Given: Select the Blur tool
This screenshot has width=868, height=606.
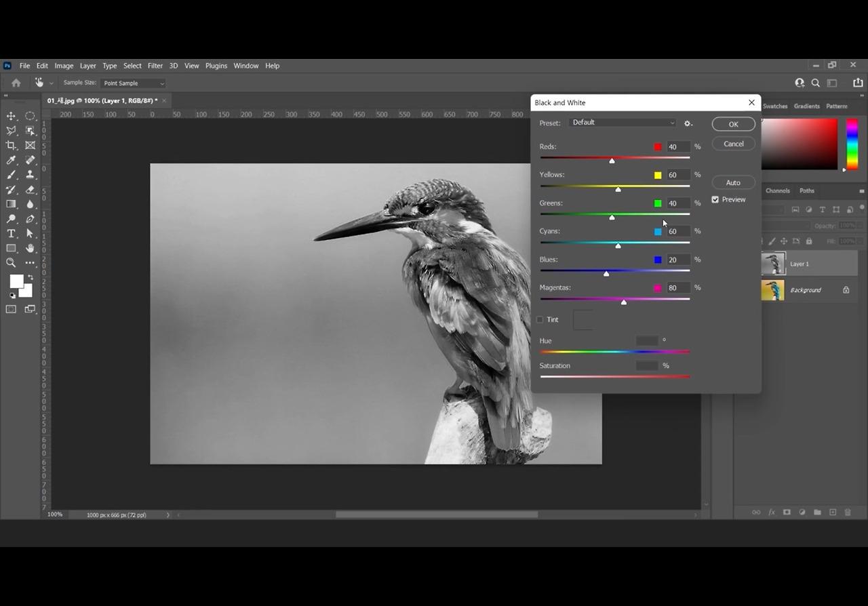Looking at the screenshot, I should point(31,204).
